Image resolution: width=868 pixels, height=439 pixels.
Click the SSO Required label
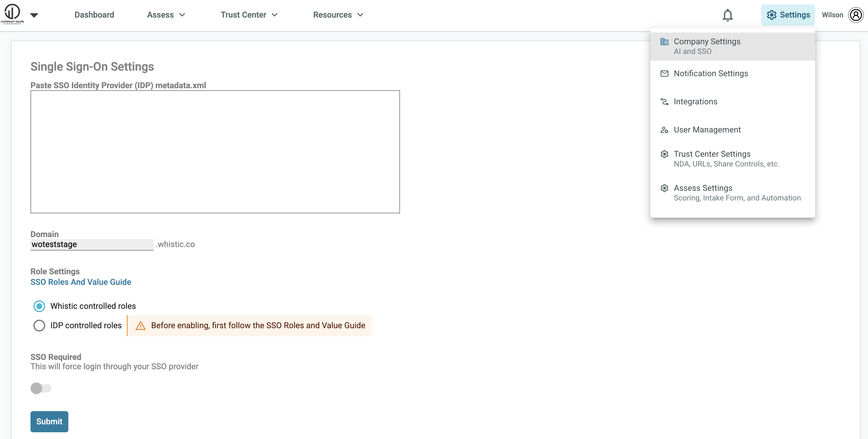[x=56, y=357]
